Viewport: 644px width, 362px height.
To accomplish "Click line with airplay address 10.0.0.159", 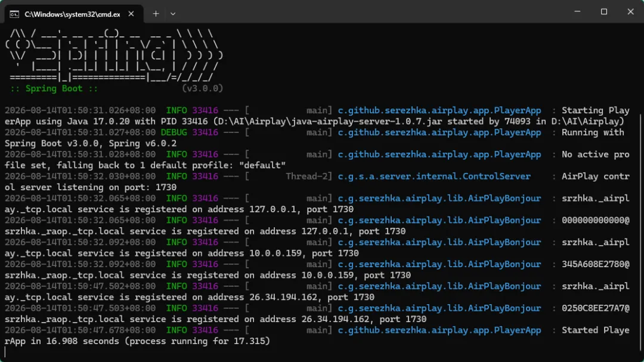I will 181,253.
